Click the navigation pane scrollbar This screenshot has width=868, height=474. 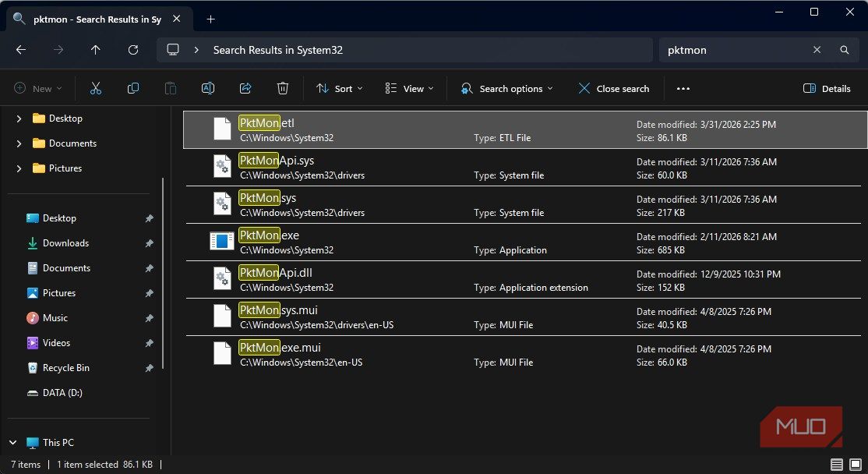[x=163, y=273]
